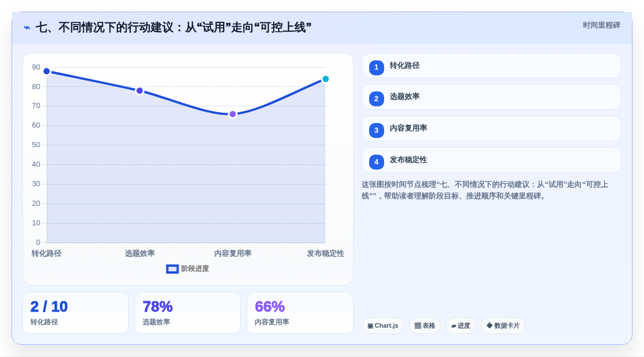The width and height of the screenshot is (644, 357).
Task: Click the 阶段进度 legend label
Action: (195, 268)
